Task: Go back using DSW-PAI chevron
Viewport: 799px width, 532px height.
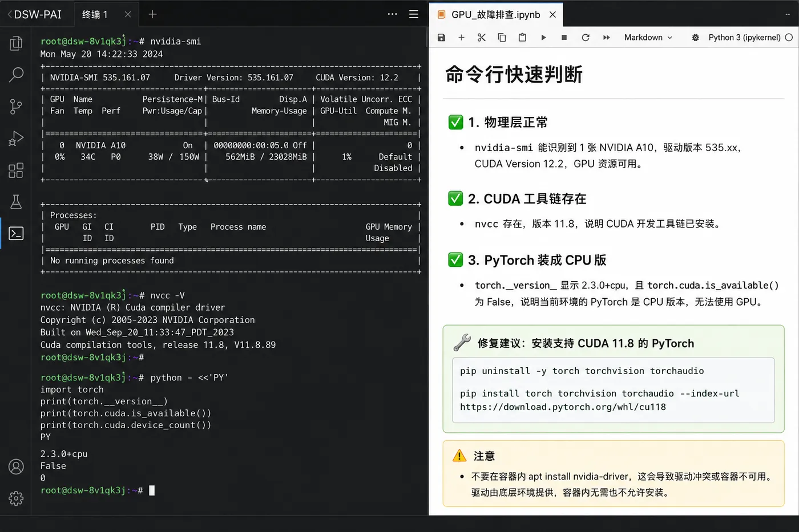Action: [9, 14]
